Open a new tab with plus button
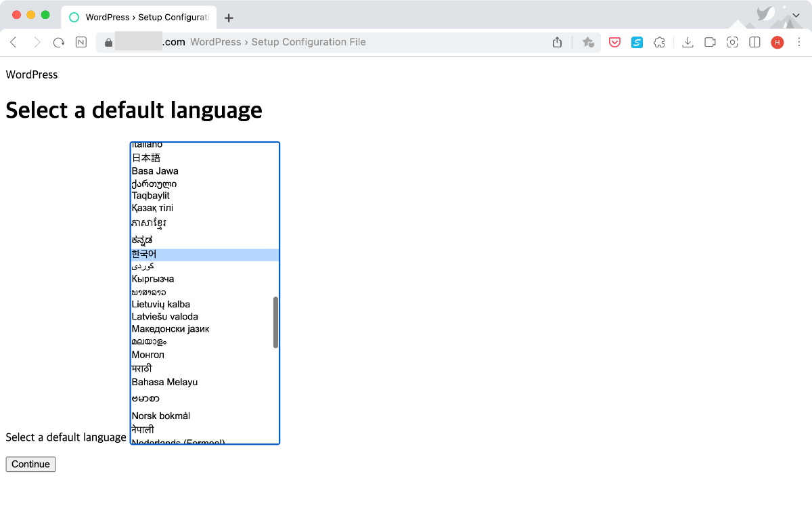 pyautogui.click(x=229, y=18)
